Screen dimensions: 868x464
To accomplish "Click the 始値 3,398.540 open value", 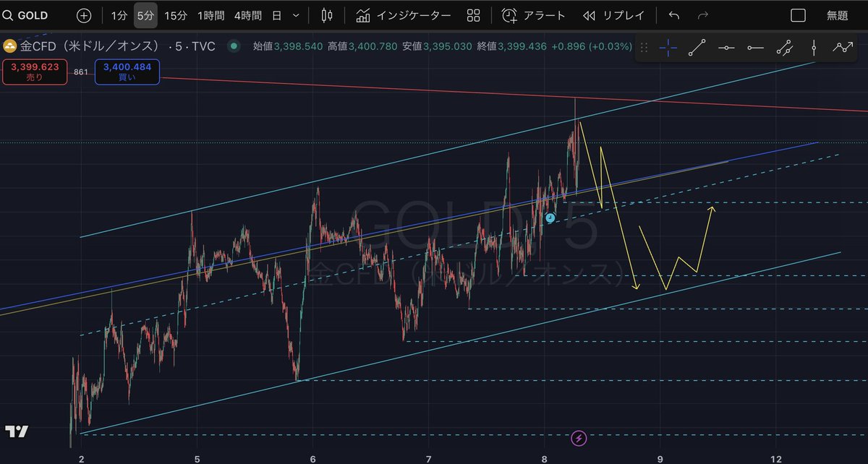I will tap(288, 46).
